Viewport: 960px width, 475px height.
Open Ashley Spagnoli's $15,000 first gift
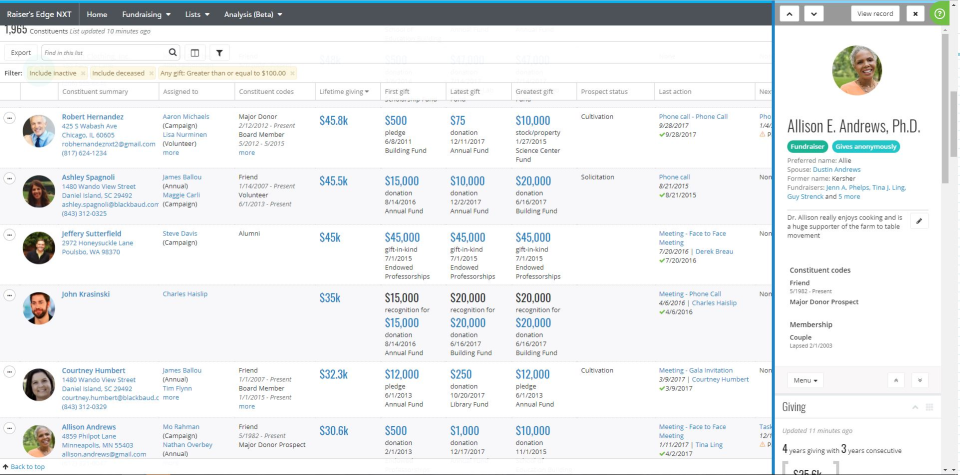(402, 181)
